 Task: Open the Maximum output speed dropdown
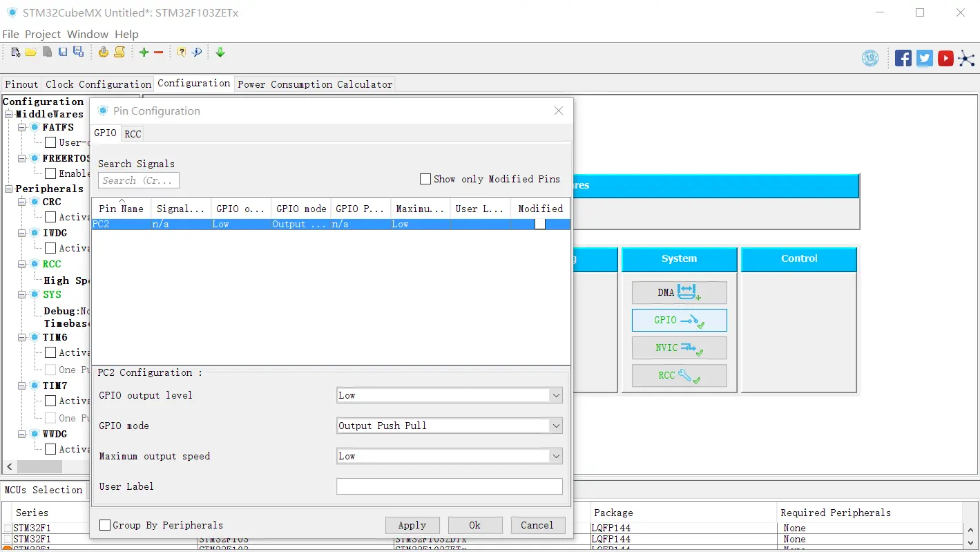click(x=450, y=456)
